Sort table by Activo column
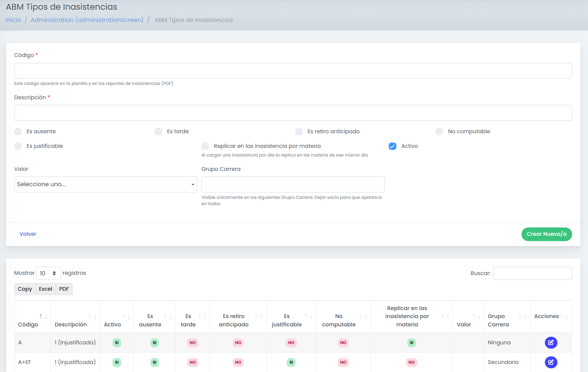Image resolution: width=588 pixels, height=372 pixels. tap(117, 316)
